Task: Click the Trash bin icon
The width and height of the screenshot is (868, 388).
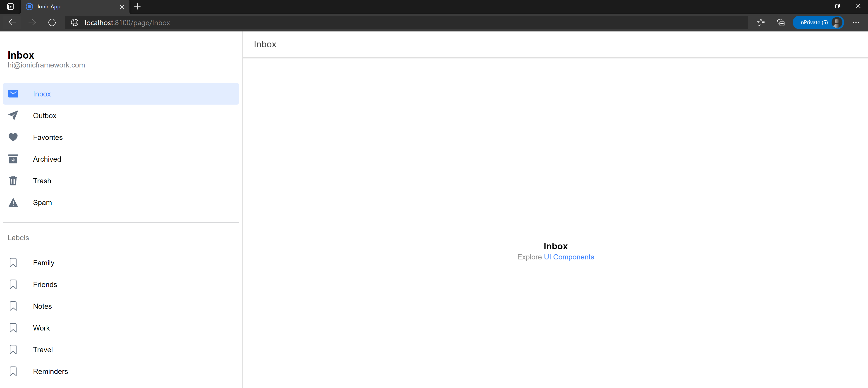Action: click(13, 181)
